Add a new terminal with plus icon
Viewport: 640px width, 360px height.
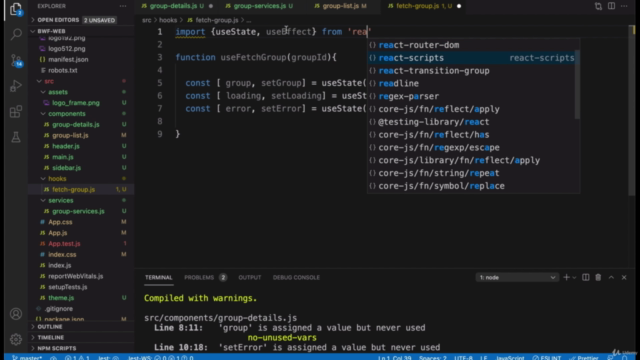coord(566,278)
